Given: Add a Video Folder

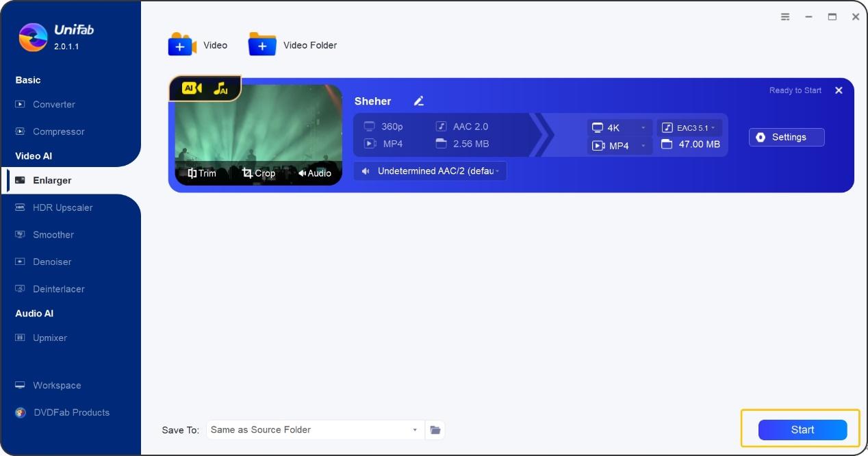Looking at the screenshot, I should (293, 45).
